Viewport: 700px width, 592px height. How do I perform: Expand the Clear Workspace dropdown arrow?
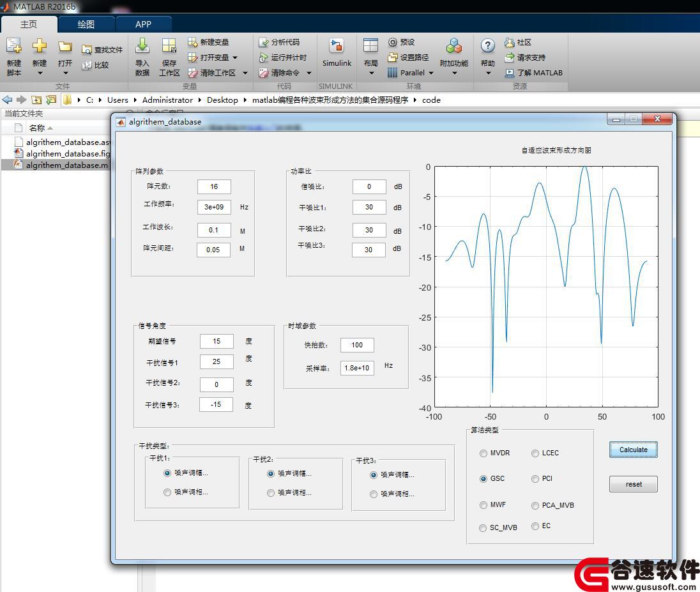[245, 73]
